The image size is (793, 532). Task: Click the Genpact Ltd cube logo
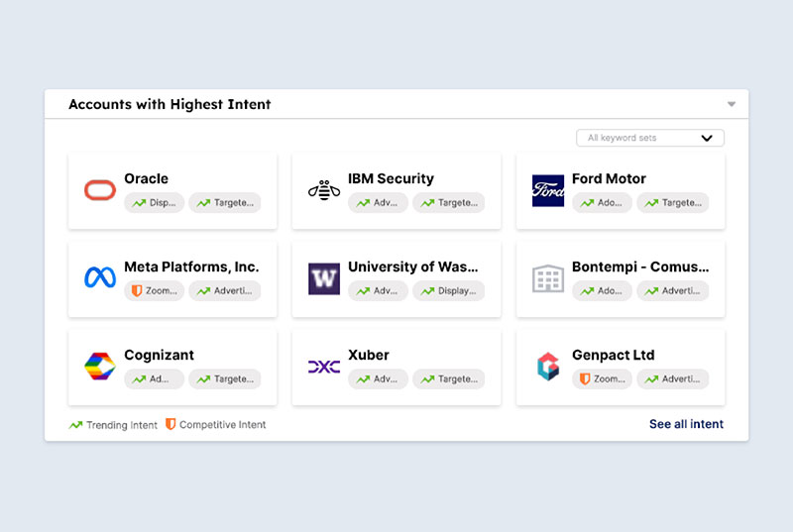point(548,367)
